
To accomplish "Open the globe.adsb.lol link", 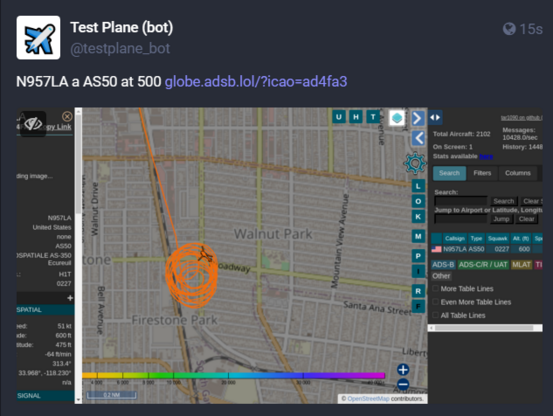I will tap(256, 81).
